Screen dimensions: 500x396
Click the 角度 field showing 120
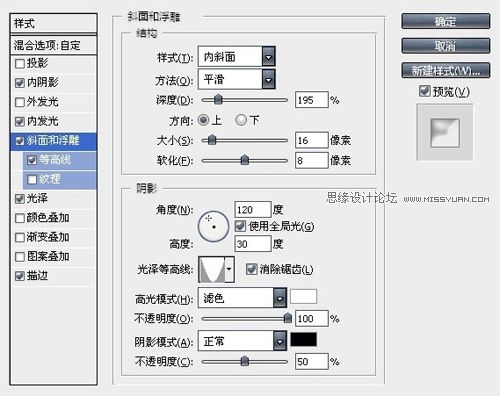253,210
